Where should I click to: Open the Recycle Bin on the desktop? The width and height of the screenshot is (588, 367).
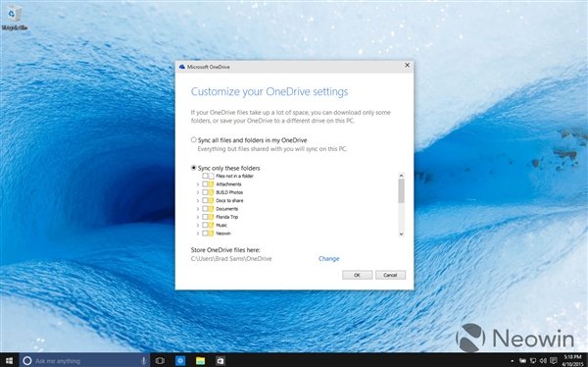point(15,17)
